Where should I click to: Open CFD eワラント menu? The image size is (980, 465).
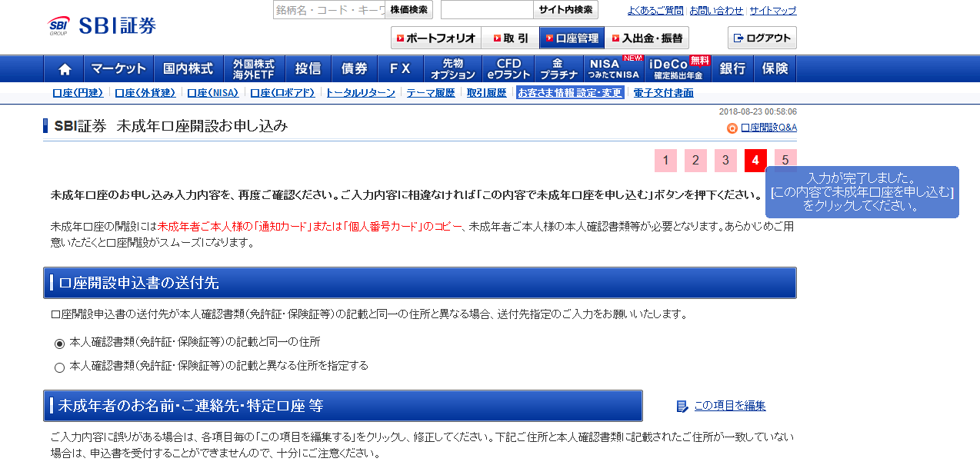(508, 68)
